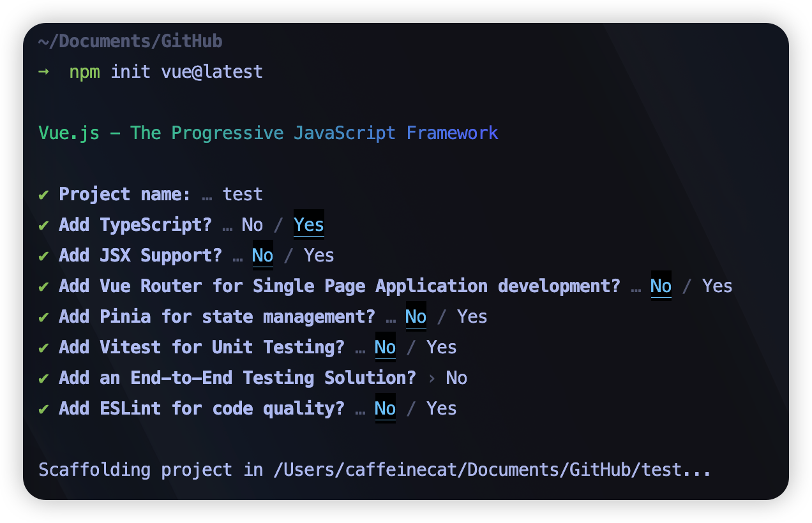This screenshot has height=523, width=812.
Task: Select highlighted No for Pinia state management
Action: tap(416, 316)
